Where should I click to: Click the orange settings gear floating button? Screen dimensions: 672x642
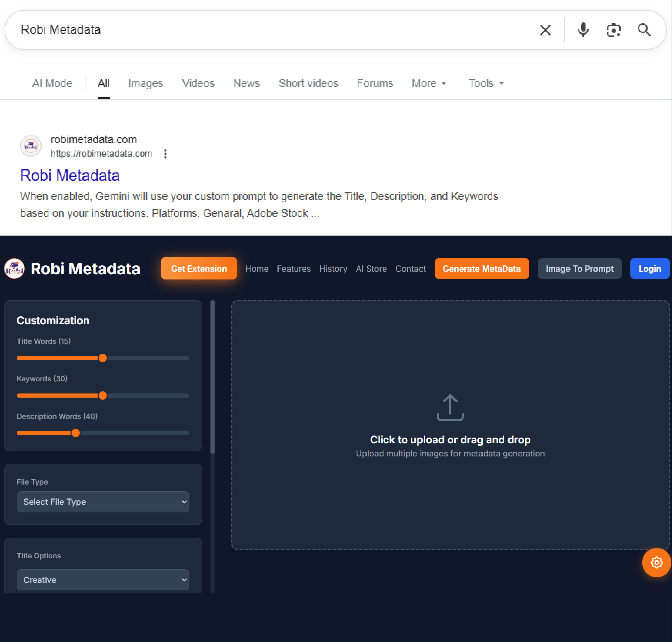(x=656, y=563)
